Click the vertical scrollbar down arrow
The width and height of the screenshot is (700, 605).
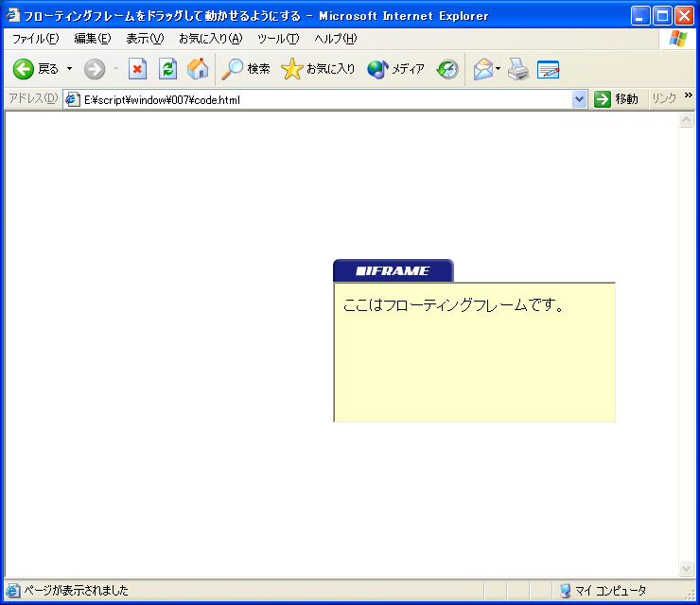686,568
